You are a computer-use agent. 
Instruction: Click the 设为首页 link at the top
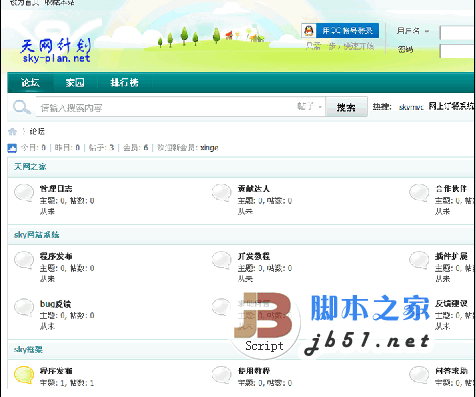pyautogui.click(x=24, y=3)
